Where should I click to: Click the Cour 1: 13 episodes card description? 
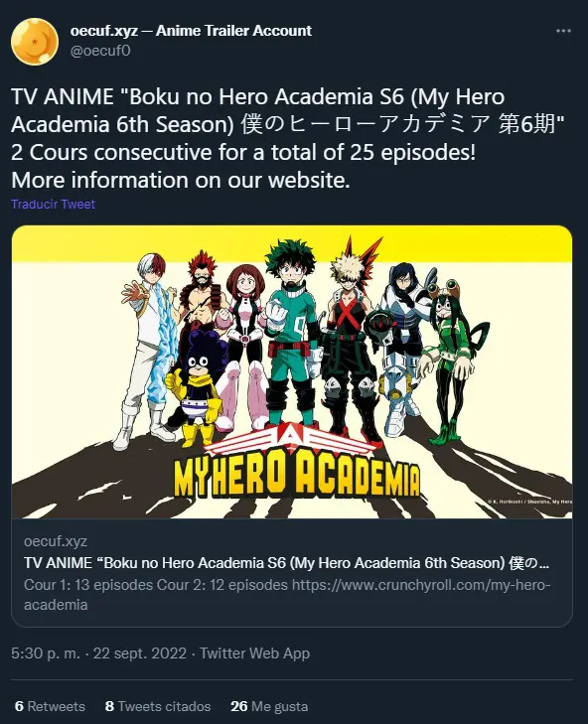(287, 595)
